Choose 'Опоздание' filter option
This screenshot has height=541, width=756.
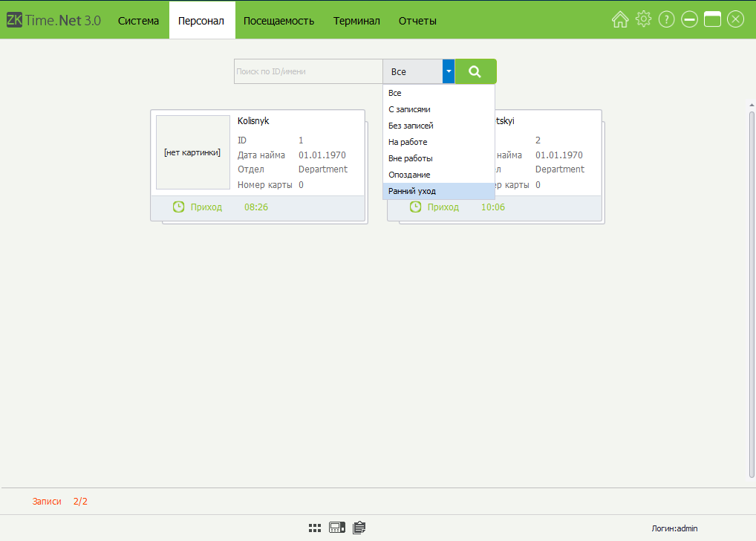tap(439, 175)
